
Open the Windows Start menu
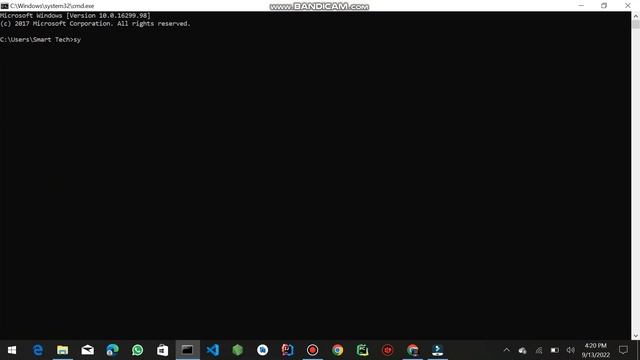(12, 350)
